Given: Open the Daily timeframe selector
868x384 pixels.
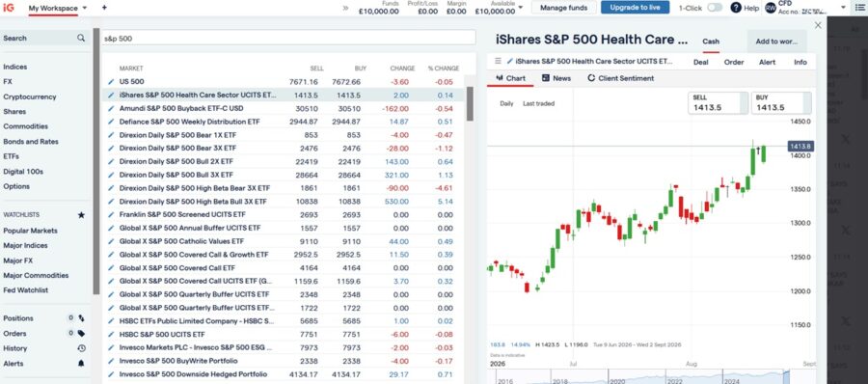Looking at the screenshot, I should pyautogui.click(x=506, y=103).
